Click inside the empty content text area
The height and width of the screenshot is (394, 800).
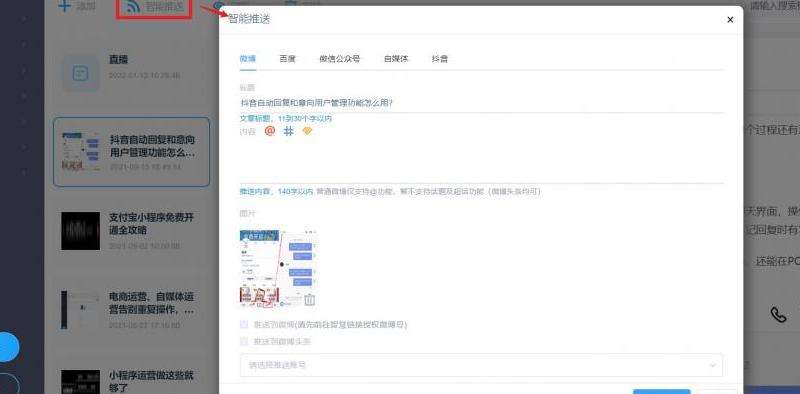pos(482,160)
